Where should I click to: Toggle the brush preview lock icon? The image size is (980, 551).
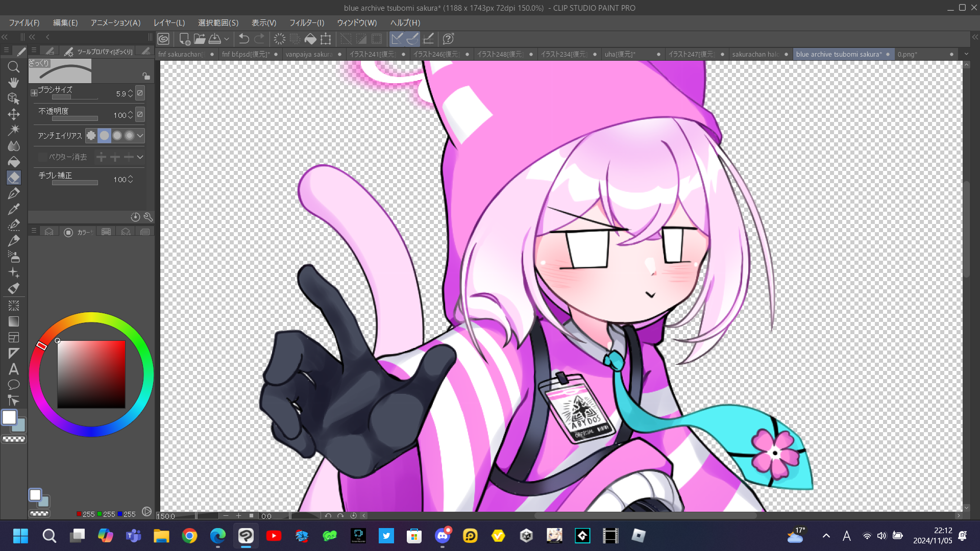pos(146,76)
